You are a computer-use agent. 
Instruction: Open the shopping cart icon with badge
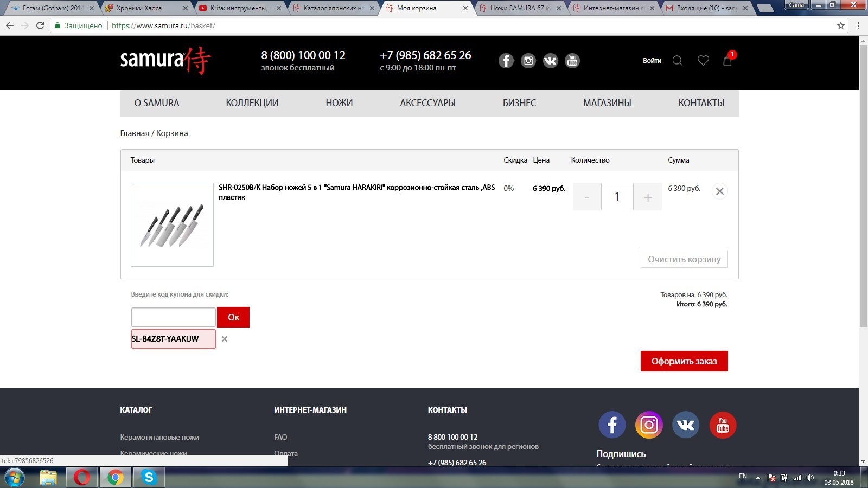(x=728, y=60)
